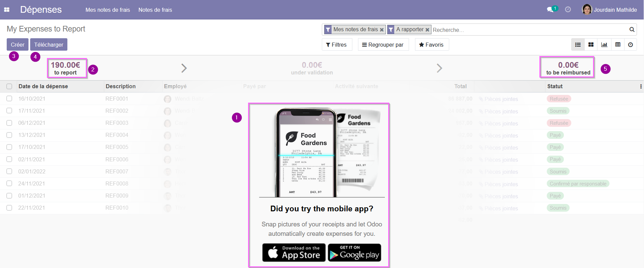
Task: Click the funnel icon on 'Mes notes de frais' facet
Action: pos(328,30)
